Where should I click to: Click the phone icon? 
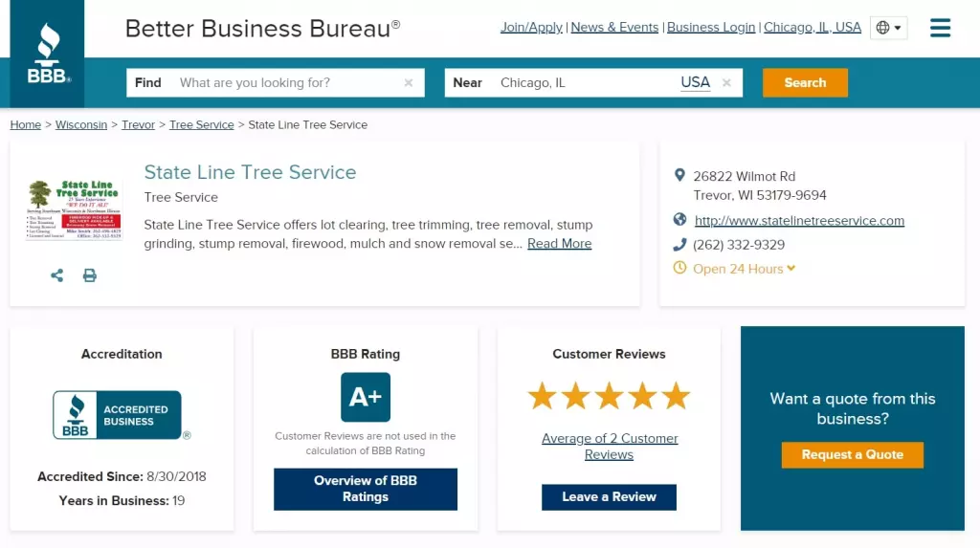(x=679, y=244)
